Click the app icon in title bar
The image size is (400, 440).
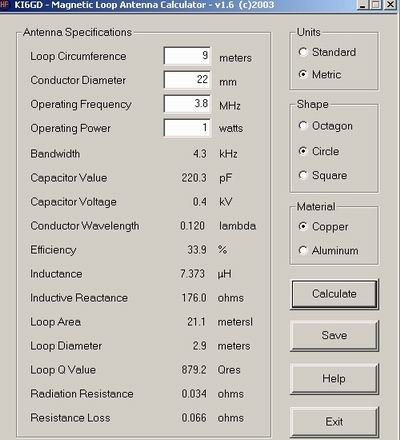click(x=4, y=5)
